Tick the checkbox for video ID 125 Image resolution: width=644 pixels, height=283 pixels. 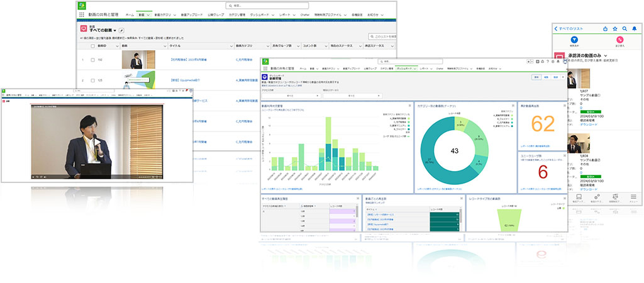pos(93,80)
